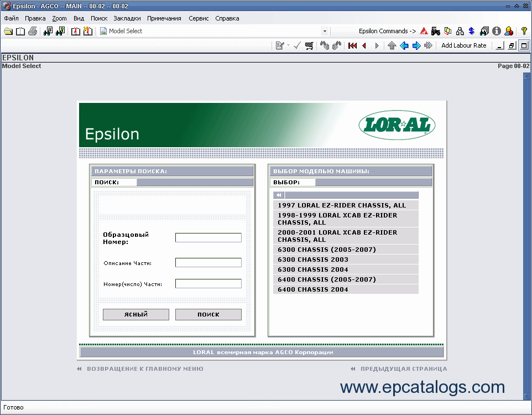Click the grey up arrow icon
Image resolution: width=532 pixels, height=415 pixels.
pyautogui.click(x=392, y=45)
